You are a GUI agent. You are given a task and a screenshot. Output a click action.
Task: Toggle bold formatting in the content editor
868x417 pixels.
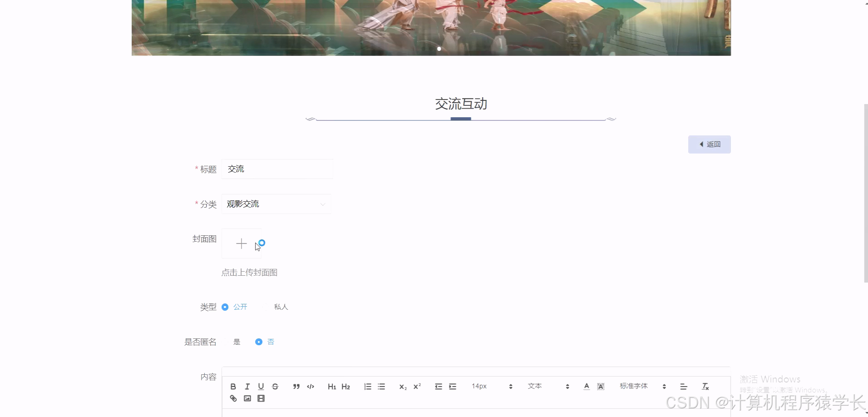[x=233, y=386]
